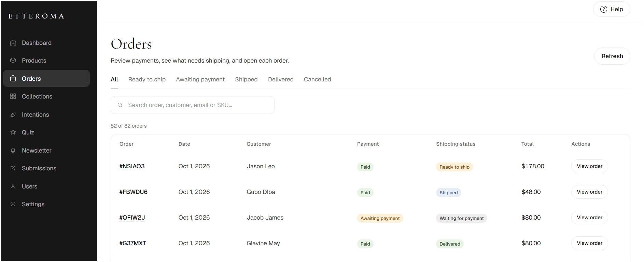Click the Date column header
This screenshot has height=262, width=644.
click(x=184, y=144)
